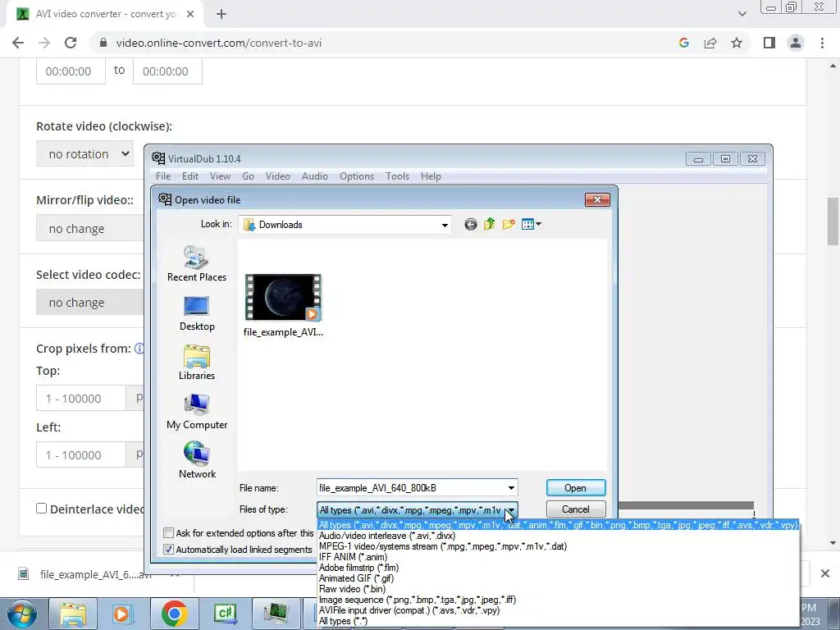The image size is (840, 630).
Task: Click the Open button in dialog
Action: 576,488
